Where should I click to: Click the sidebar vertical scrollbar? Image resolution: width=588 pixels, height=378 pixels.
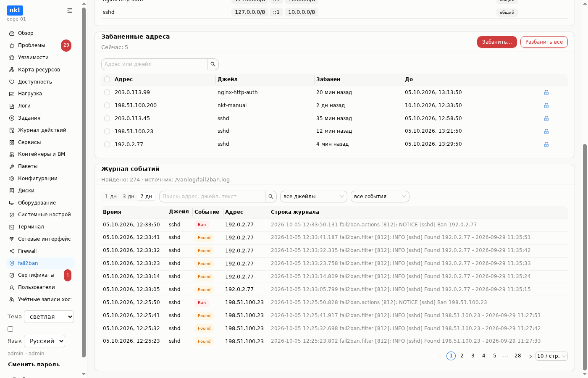pyautogui.click(x=84, y=183)
